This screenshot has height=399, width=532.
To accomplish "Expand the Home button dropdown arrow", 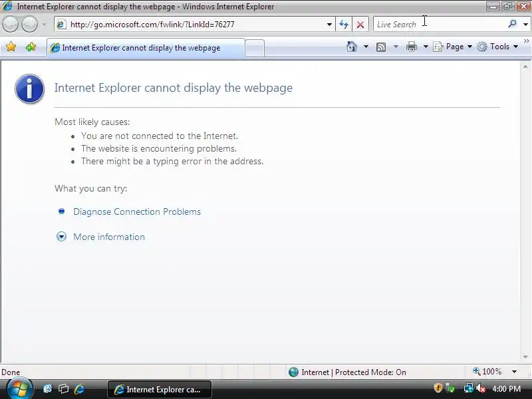I will (366, 47).
